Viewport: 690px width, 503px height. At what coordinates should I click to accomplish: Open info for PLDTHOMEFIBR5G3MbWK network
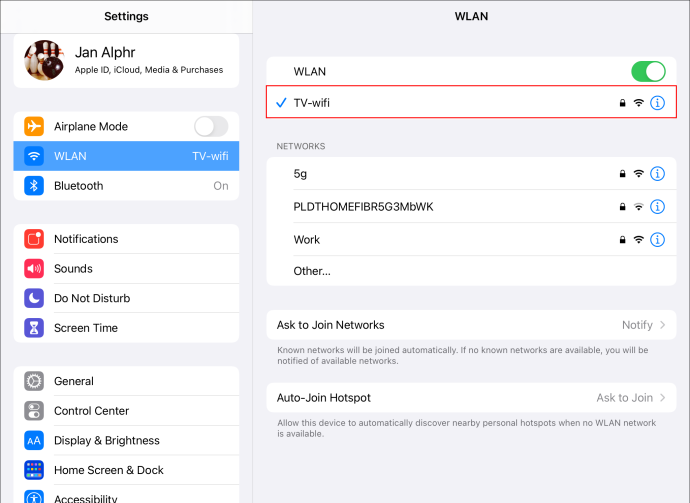pos(657,206)
